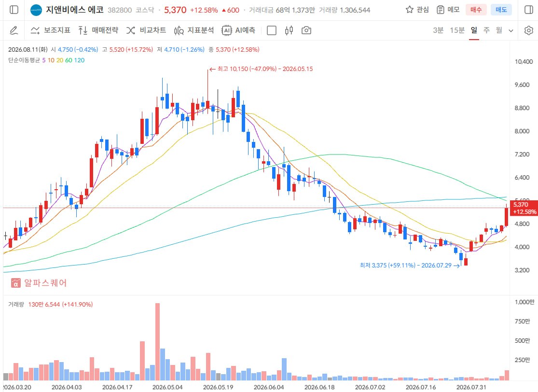Click the 2026.08.11(화) date readout
This screenshot has height=392, width=538.
(x=28, y=49)
